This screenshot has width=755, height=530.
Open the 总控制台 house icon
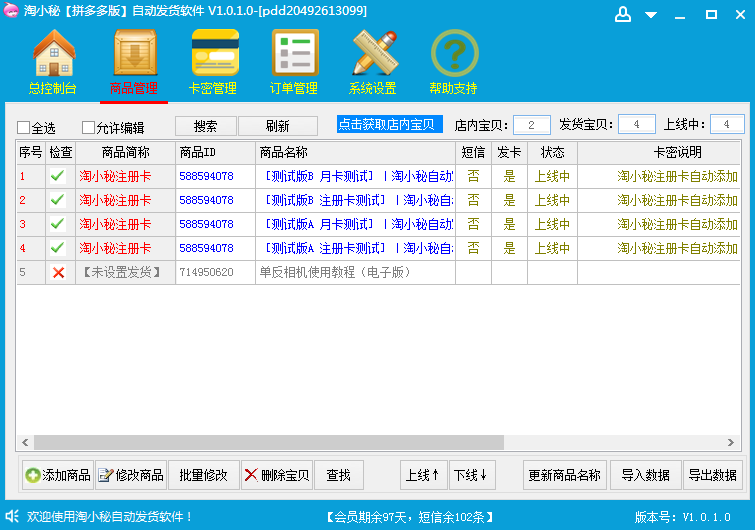pyautogui.click(x=54, y=53)
